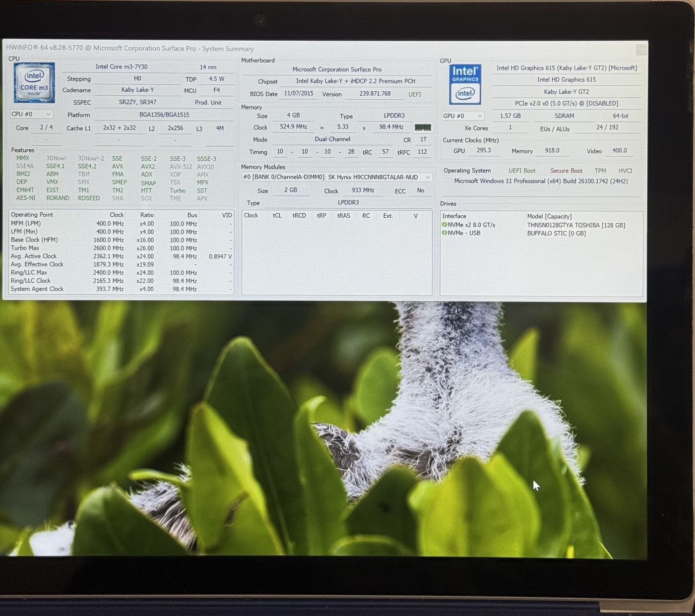
Task: Click the Chipset Intel Kaby Lake-Y value
Action: pyautogui.click(x=356, y=81)
